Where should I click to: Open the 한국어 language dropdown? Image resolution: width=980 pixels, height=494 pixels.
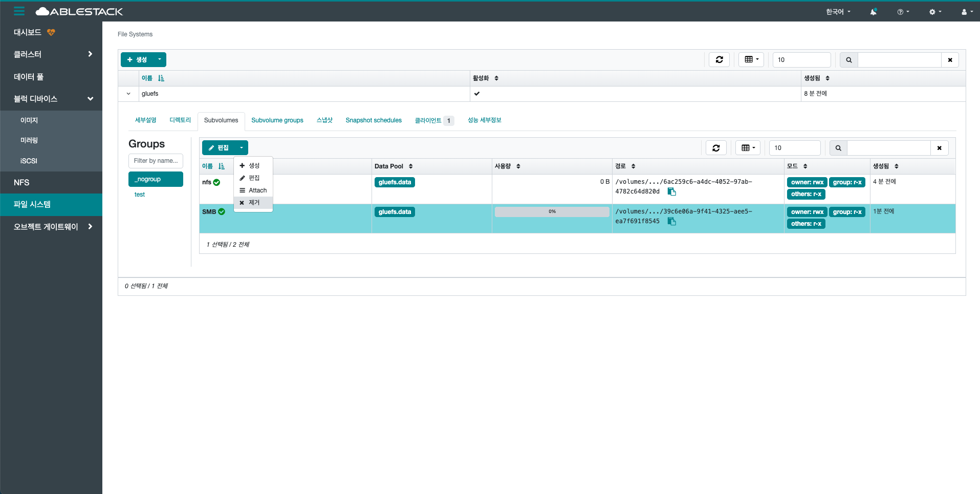coord(838,12)
